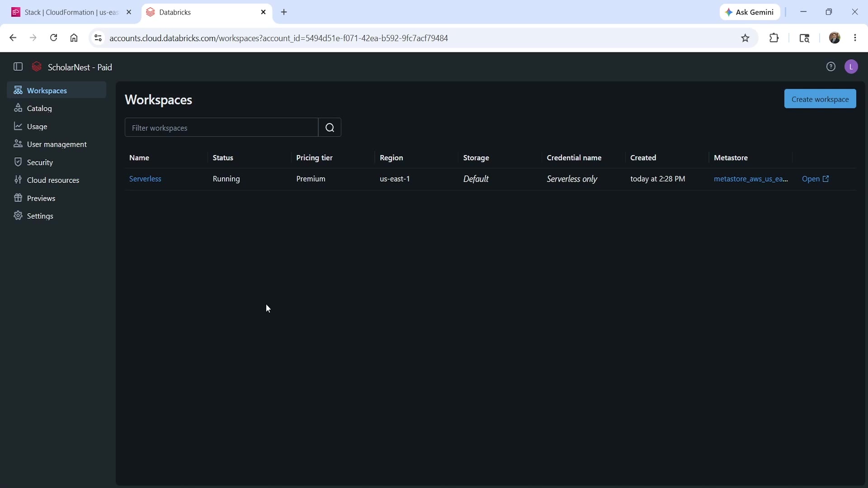Click the Metastore column header

click(x=731, y=158)
